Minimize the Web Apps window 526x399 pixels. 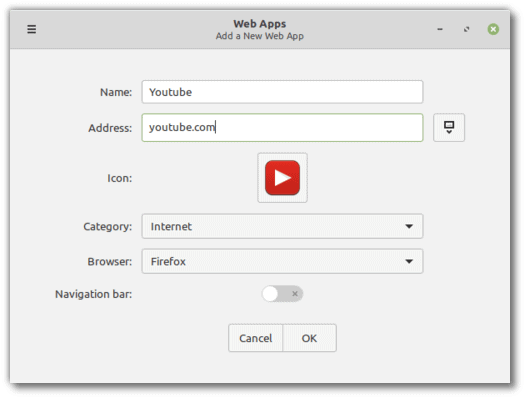[x=440, y=29]
